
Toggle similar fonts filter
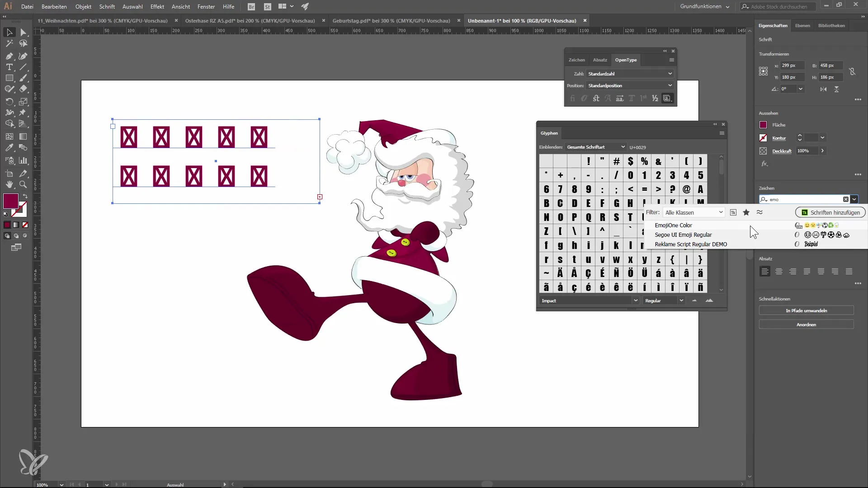pos(759,212)
